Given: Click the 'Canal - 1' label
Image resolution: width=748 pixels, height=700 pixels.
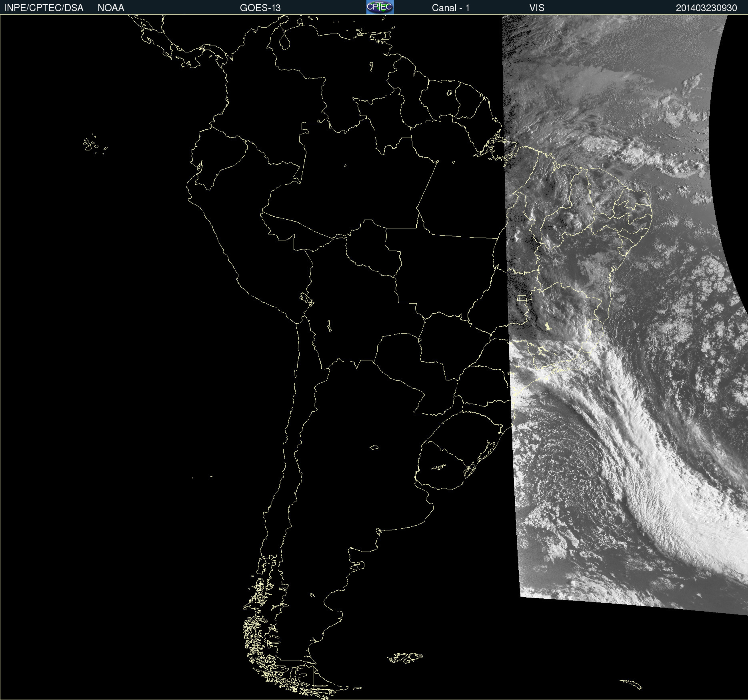Looking at the screenshot, I should 451,8.
